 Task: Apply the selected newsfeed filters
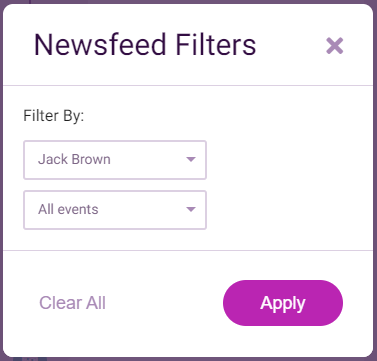tap(283, 303)
